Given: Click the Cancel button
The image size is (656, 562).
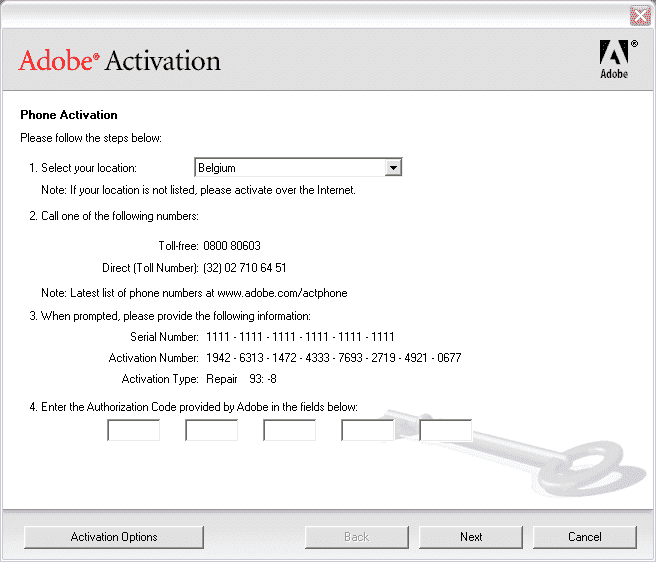Looking at the screenshot, I should pos(584,537).
